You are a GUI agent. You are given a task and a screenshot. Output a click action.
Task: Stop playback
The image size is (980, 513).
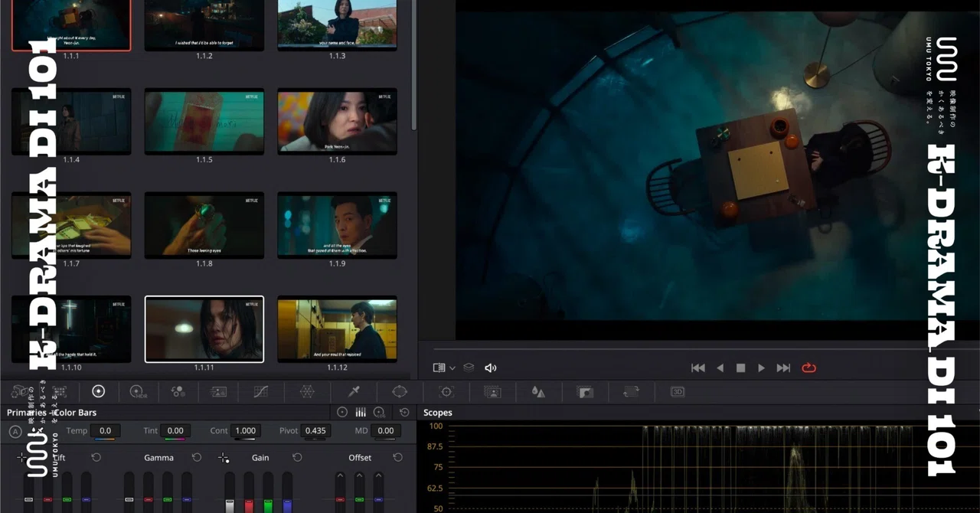click(x=740, y=368)
